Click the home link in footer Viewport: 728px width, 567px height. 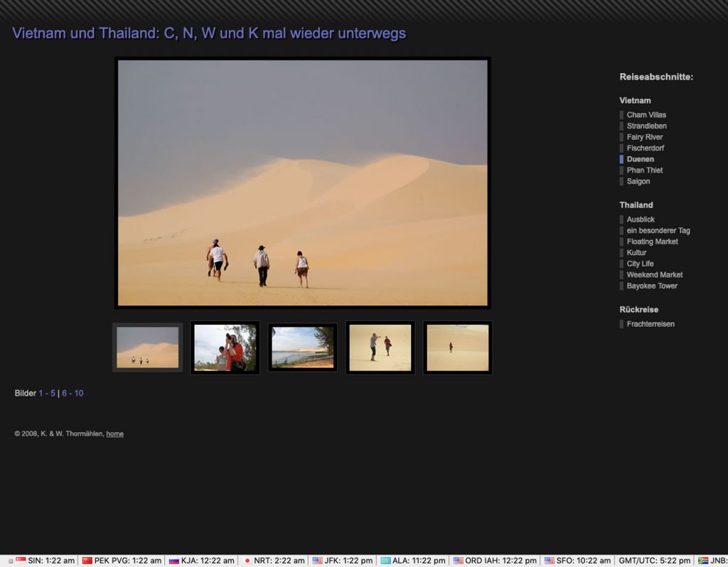click(x=114, y=434)
